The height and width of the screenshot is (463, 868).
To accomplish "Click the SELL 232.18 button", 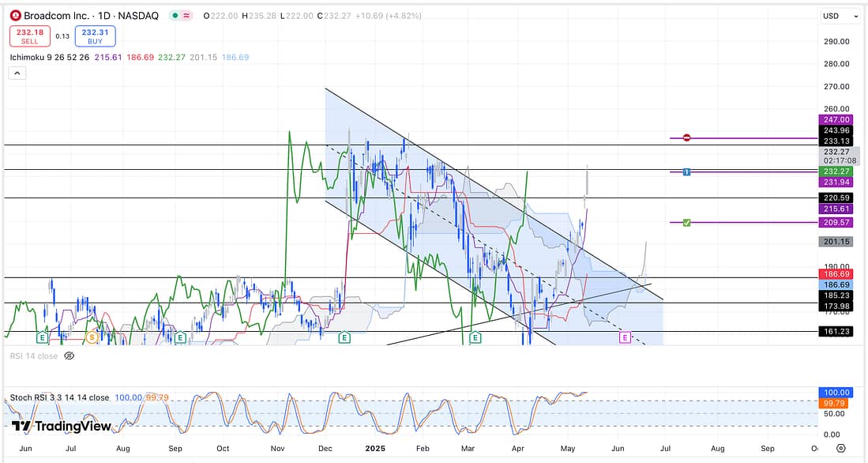I will pyautogui.click(x=30, y=36).
